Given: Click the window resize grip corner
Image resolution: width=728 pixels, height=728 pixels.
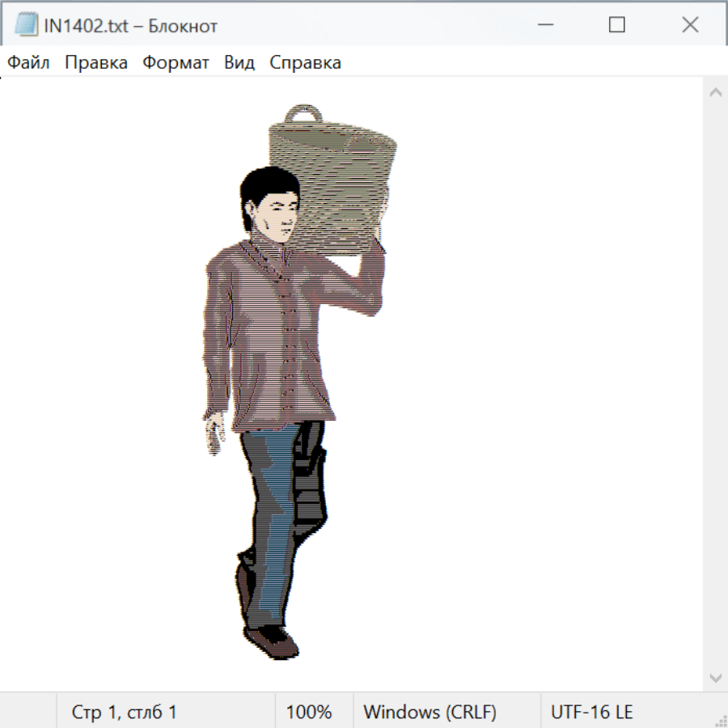Looking at the screenshot, I should 721,721.
